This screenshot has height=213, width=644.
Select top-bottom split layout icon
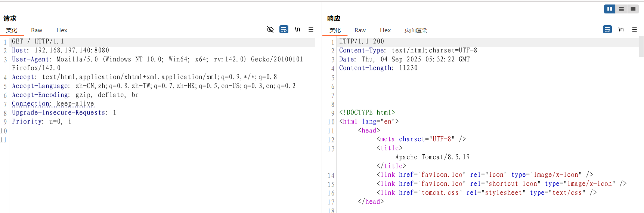click(x=621, y=9)
